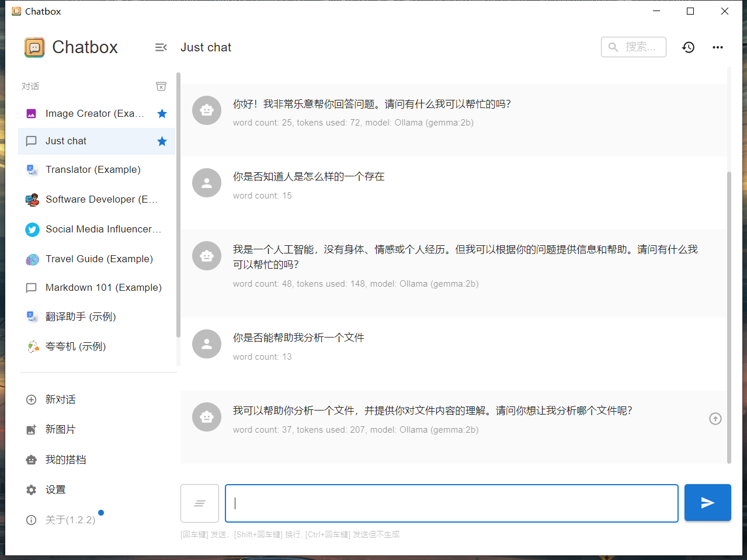Viewport: 747px width, 560px height.
Task: Open 翻译助手 (示例) conversation
Action: (96, 317)
